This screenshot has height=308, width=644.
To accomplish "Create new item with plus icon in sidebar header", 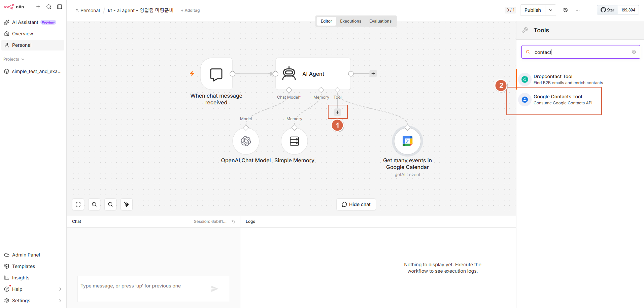I will [38, 7].
